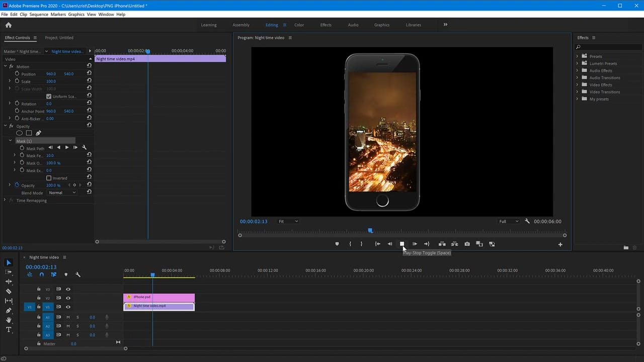Mute the A1 audio track

pos(68,317)
